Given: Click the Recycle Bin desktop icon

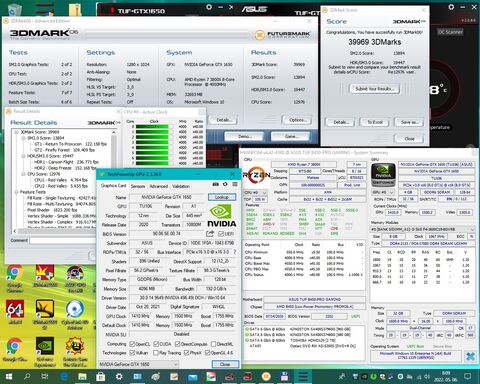Looking at the screenshot, I should point(15,9).
